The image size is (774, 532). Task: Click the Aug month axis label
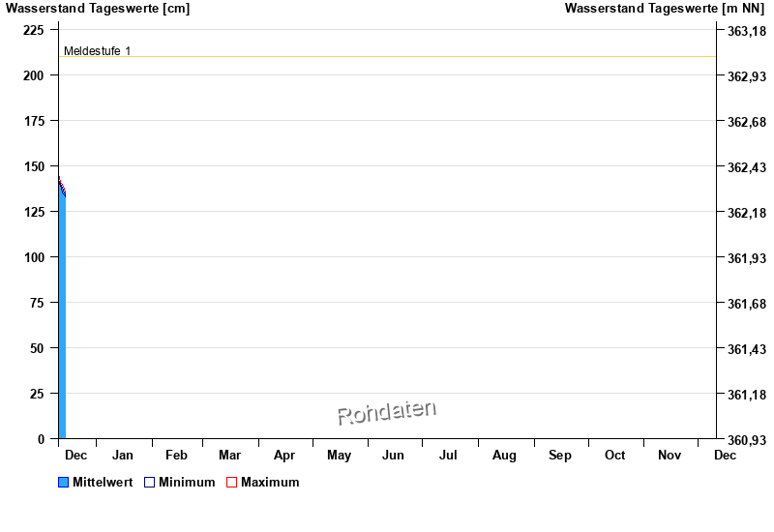[x=504, y=456]
